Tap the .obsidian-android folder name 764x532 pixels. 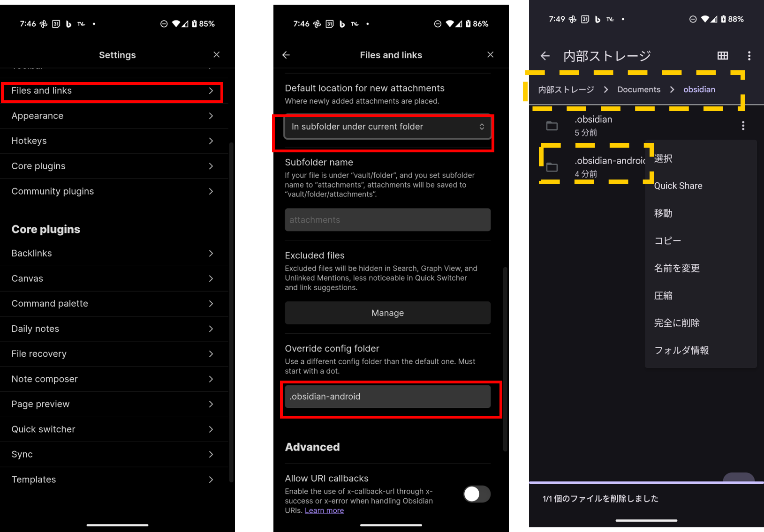click(610, 161)
